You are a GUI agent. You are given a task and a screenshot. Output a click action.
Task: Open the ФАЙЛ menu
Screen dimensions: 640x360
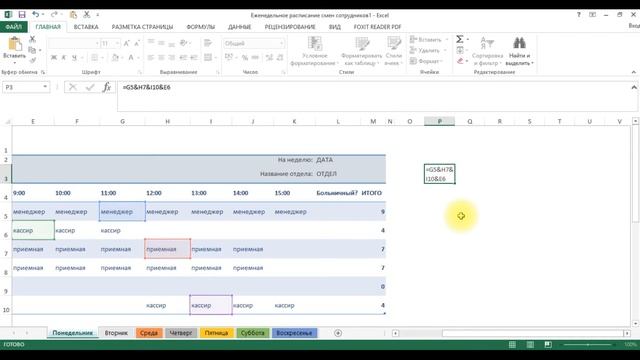[13, 27]
